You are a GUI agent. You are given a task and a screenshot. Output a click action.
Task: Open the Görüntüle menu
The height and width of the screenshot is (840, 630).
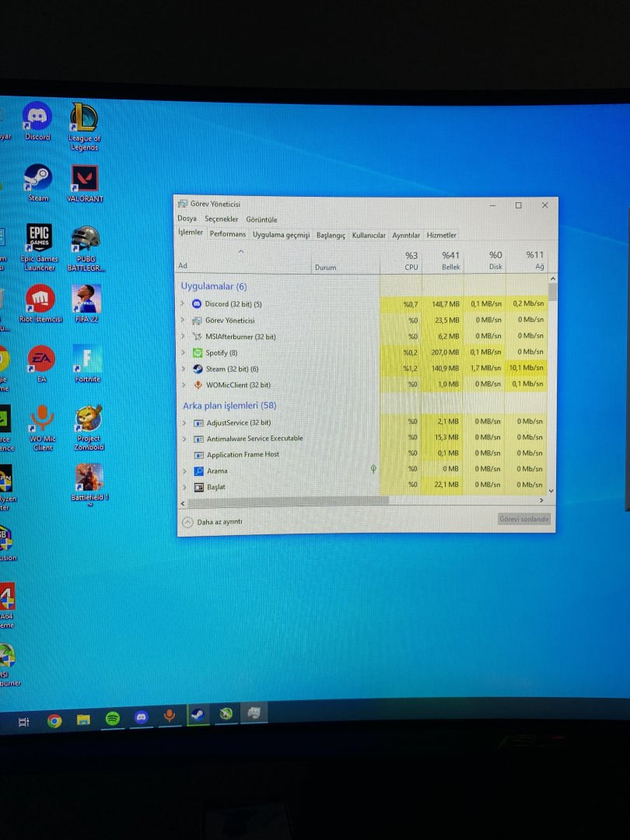click(x=261, y=219)
